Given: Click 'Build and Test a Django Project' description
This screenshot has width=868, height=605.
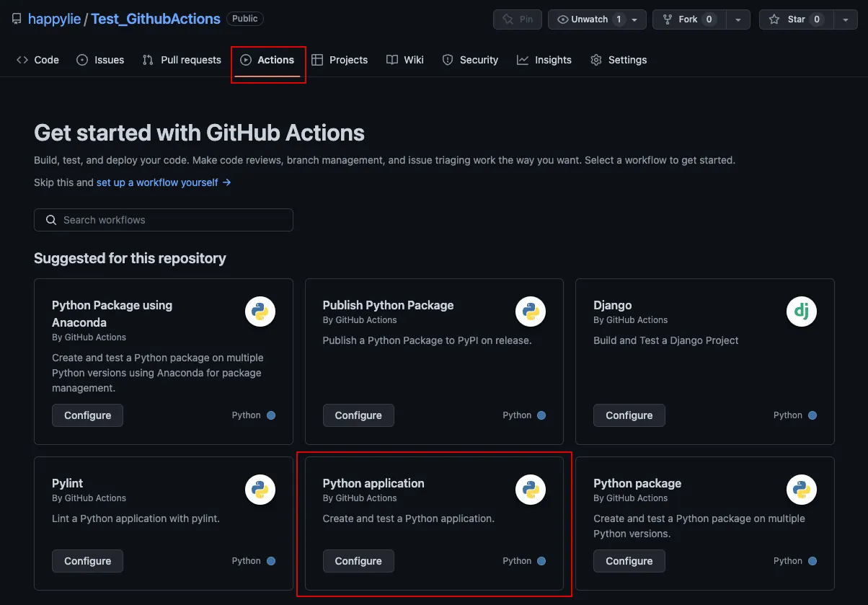Looking at the screenshot, I should pyautogui.click(x=666, y=340).
